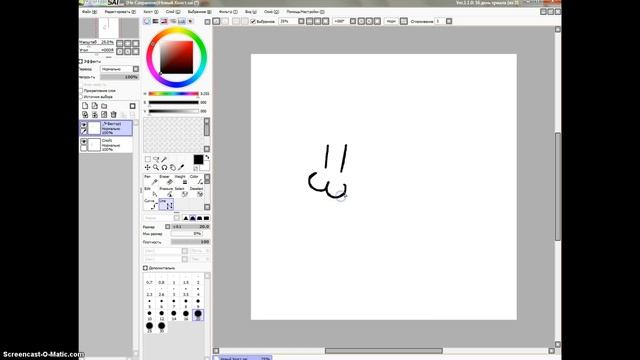640x360 pixels.
Task: Create a new layer folder
Action: [x=104, y=106]
